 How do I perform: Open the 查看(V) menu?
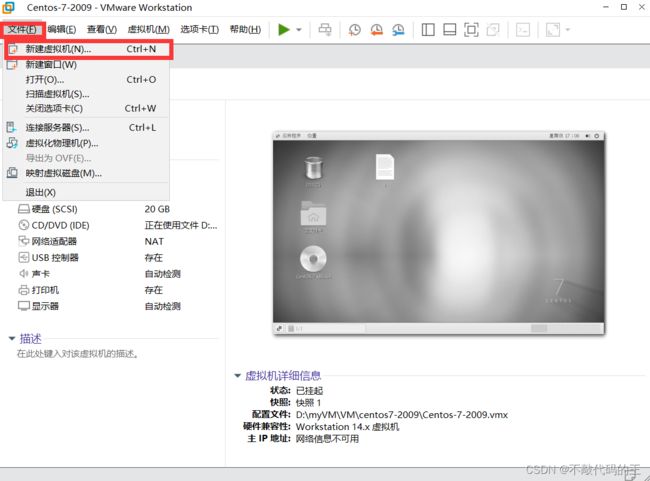(x=102, y=29)
